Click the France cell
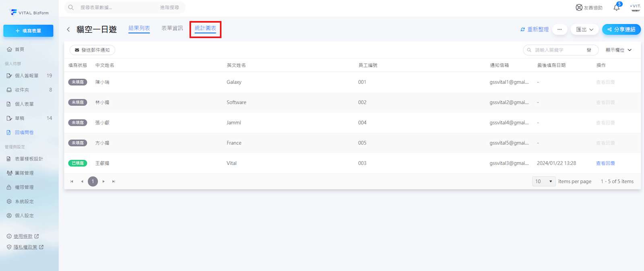The image size is (644, 271). [234, 143]
